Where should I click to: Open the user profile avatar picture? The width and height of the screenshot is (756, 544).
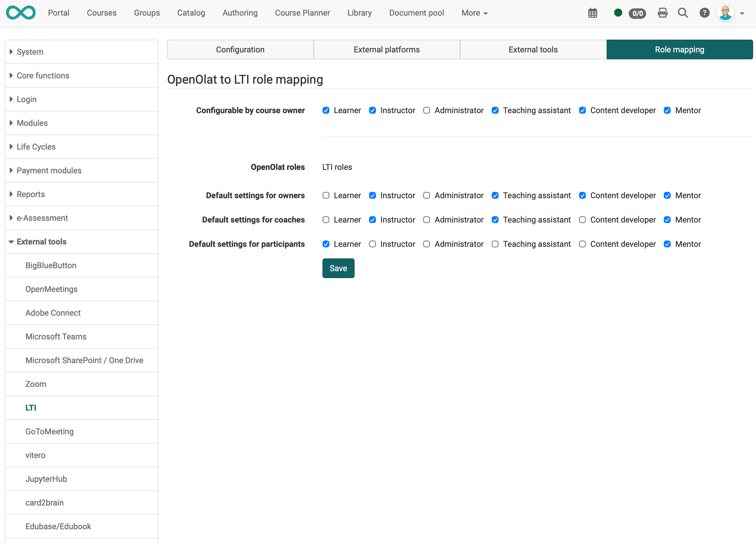click(725, 13)
